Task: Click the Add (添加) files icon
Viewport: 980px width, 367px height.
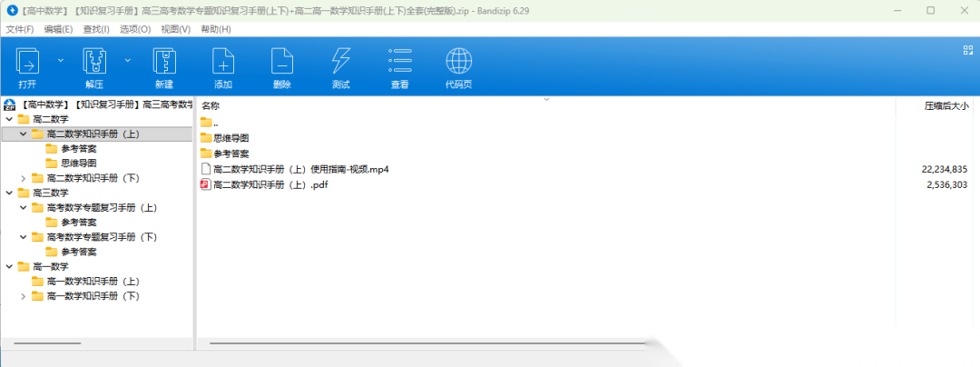Action: click(223, 62)
